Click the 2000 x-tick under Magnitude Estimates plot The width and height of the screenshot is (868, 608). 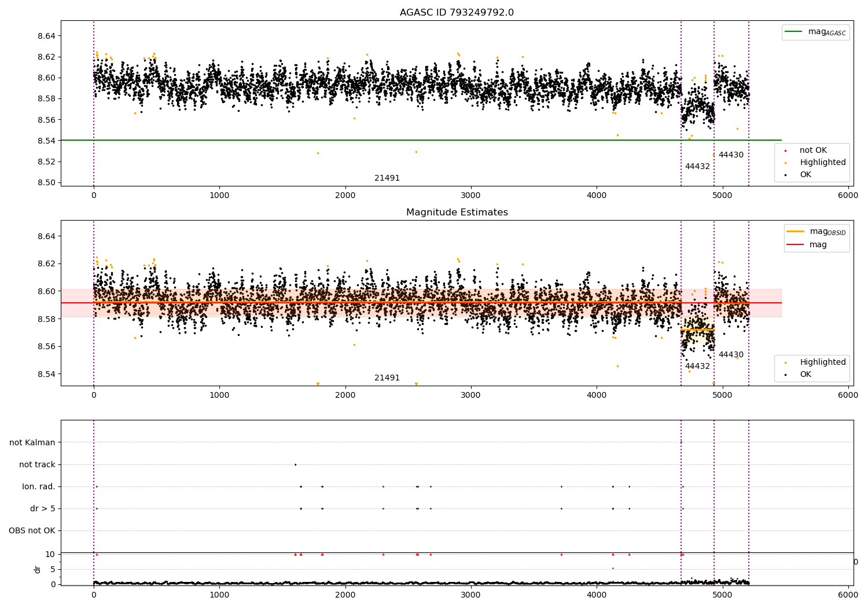tap(345, 395)
